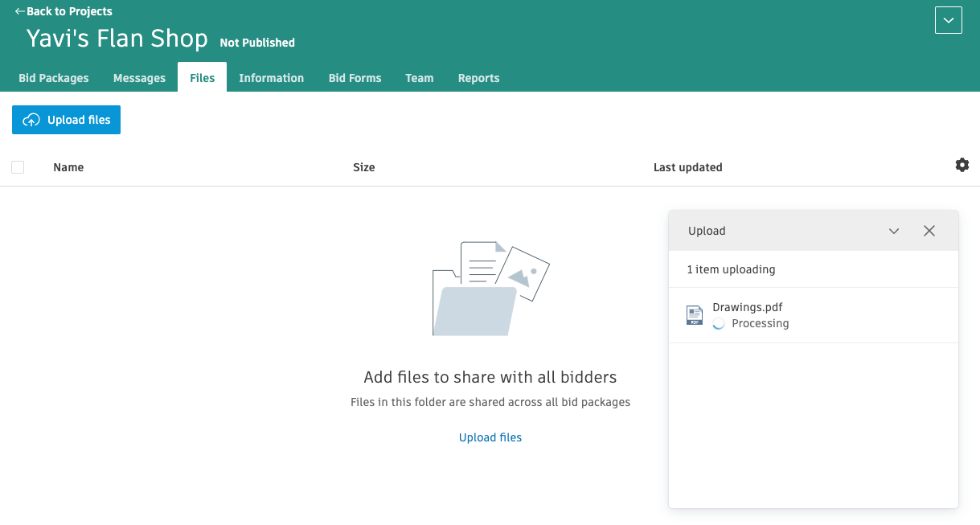This screenshot has height=525, width=980.
Task: Go to the Information tab
Action: 271,78
